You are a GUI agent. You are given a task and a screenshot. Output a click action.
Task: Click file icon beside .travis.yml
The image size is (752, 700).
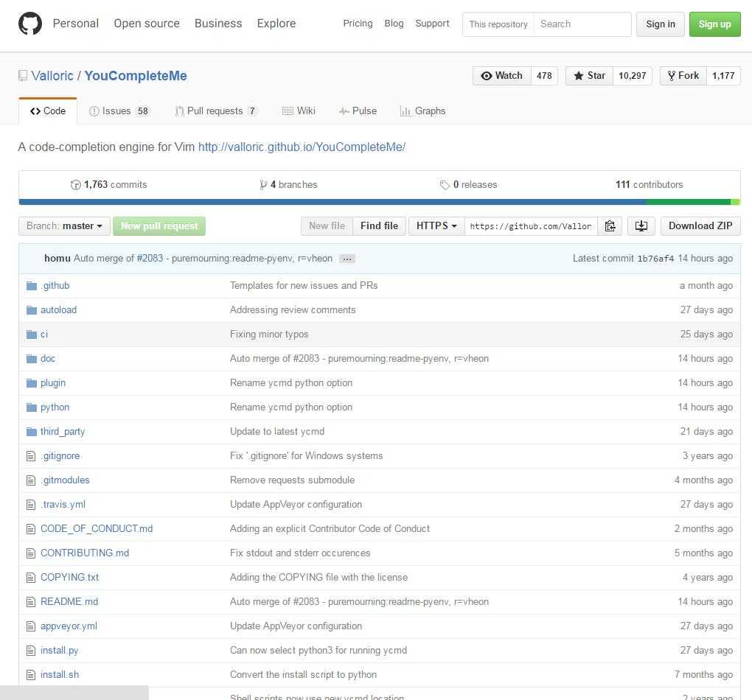tap(31, 505)
